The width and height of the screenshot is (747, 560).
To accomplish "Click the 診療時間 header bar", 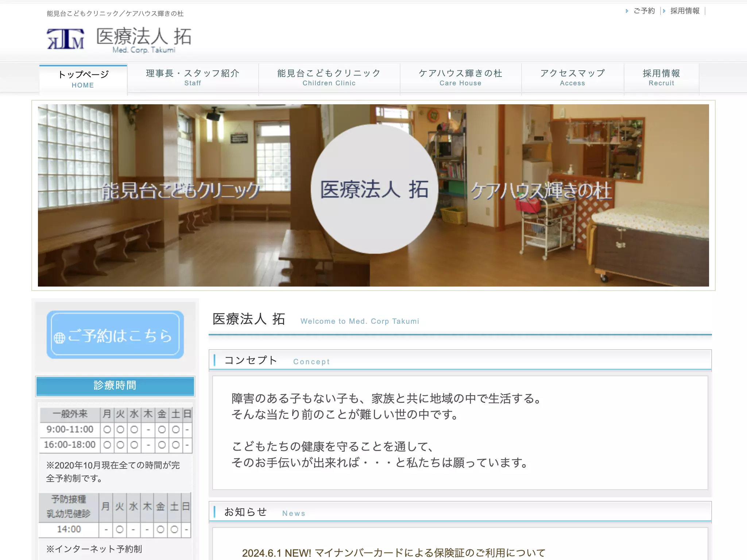I will [115, 386].
